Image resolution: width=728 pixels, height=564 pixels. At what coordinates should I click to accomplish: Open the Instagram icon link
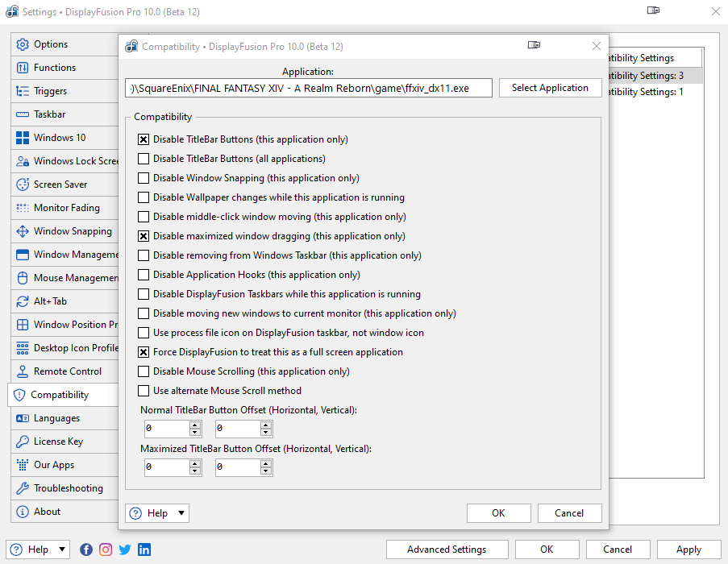coord(106,549)
